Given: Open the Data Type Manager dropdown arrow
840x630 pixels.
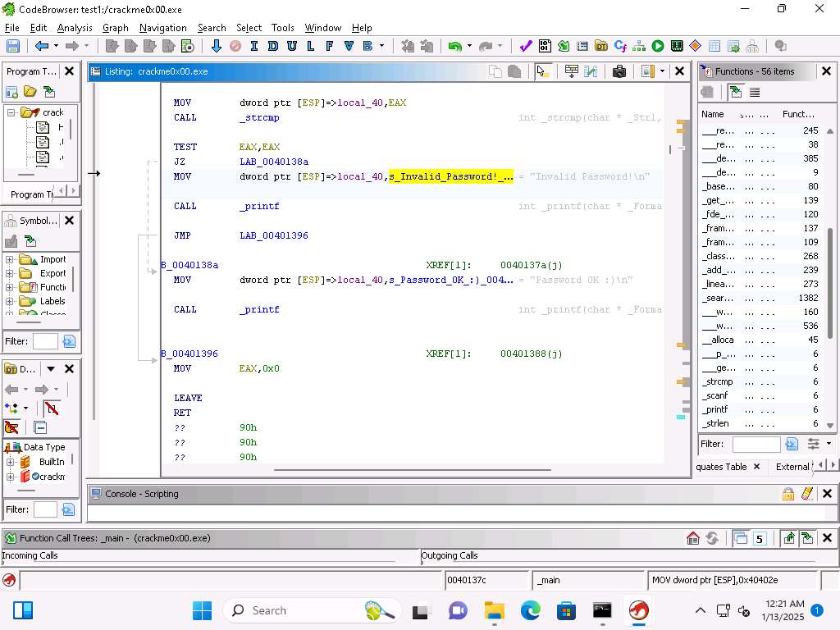Looking at the screenshot, I should point(51,369).
